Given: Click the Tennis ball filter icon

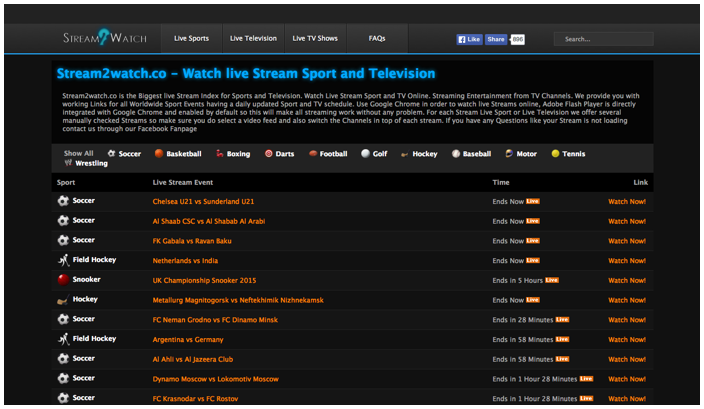Looking at the screenshot, I should [555, 154].
